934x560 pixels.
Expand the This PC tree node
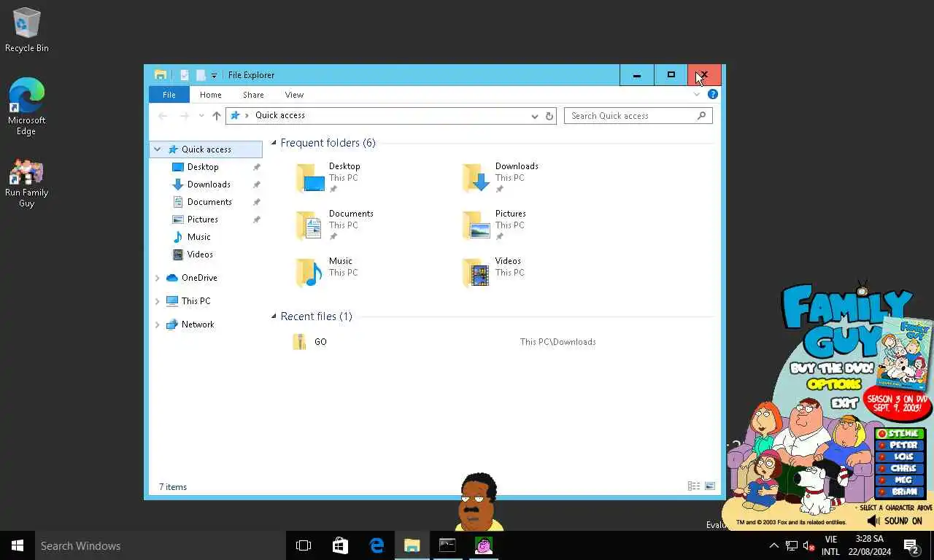tap(157, 301)
